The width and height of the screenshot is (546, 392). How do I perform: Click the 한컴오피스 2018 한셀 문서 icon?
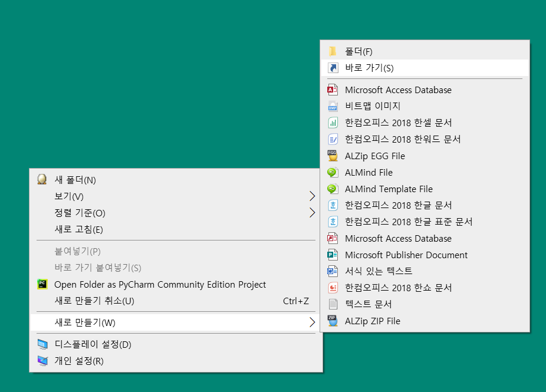coord(333,123)
